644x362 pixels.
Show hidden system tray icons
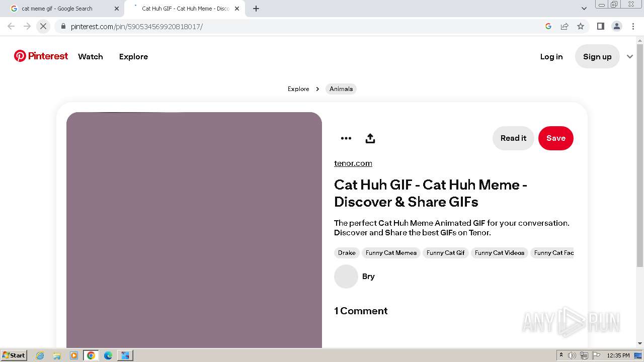click(x=561, y=355)
